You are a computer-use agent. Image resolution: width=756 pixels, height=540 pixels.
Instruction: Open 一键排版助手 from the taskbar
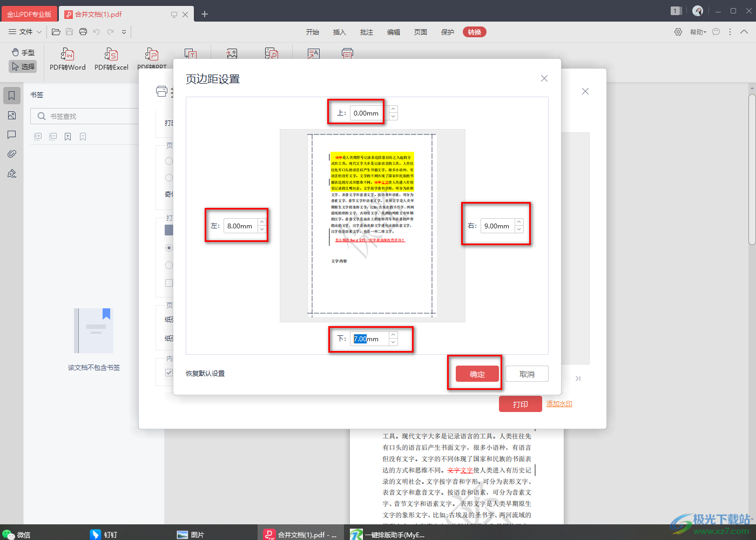[388, 535]
